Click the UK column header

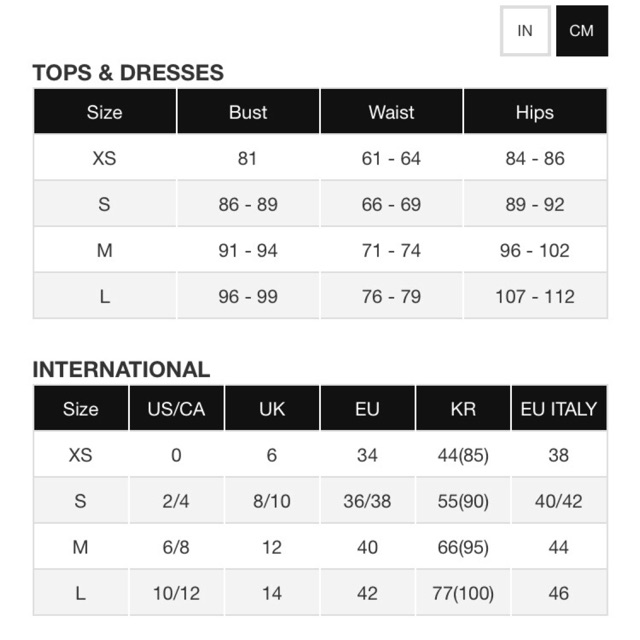click(272, 408)
